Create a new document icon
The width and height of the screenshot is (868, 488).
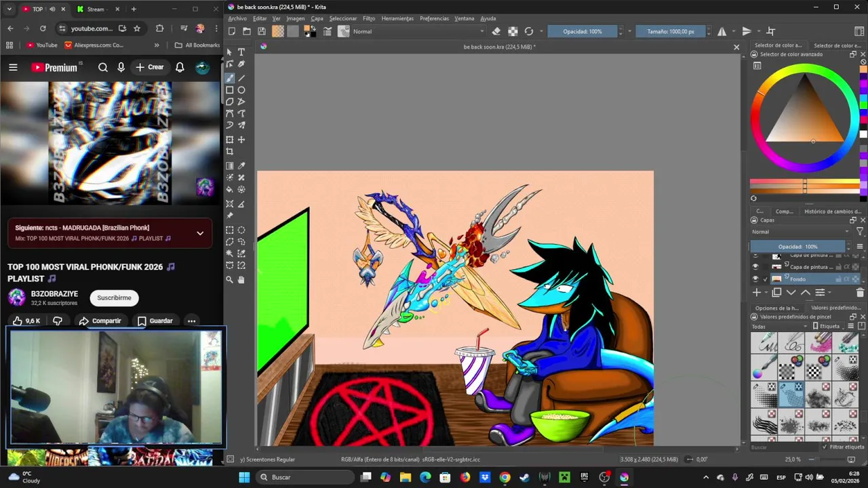click(232, 31)
